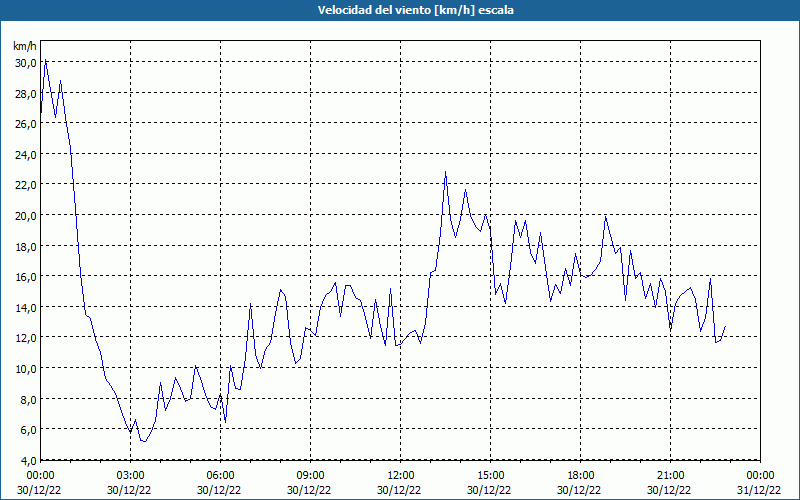The height and width of the screenshot is (500, 800).
Task: Click the '22,0' y-axis label
Action: click(26, 185)
